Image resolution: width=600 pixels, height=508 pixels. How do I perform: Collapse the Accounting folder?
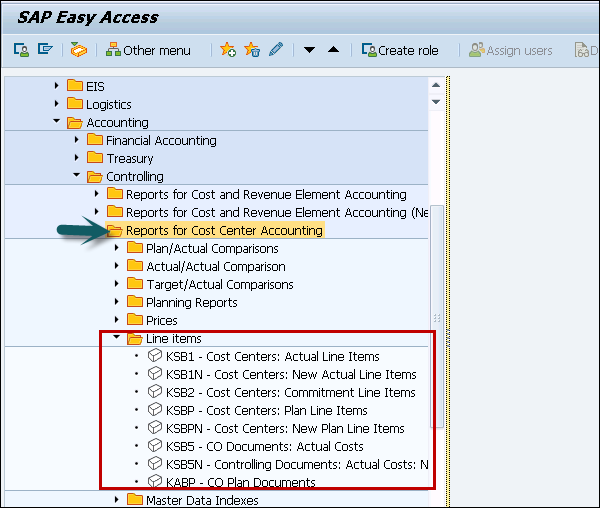coord(57,121)
